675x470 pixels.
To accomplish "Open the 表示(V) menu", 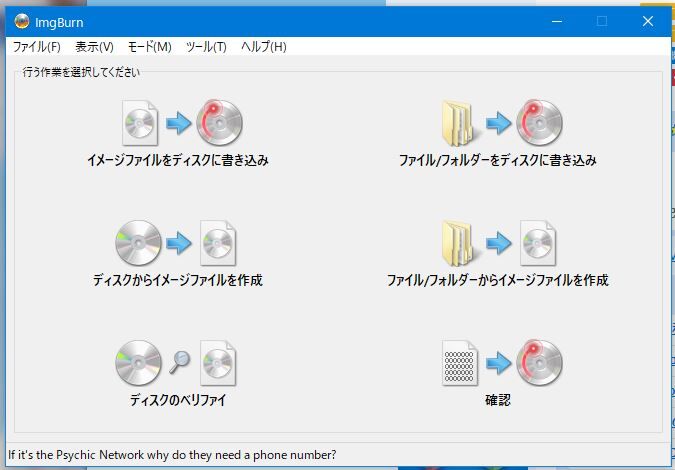I will point(94,46).
